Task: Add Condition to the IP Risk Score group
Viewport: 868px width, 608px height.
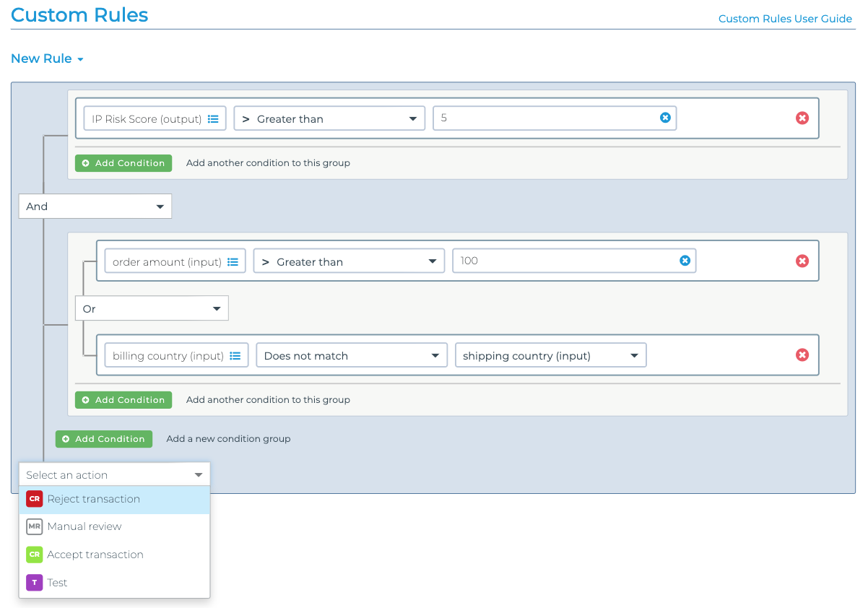Action: (x=123, y=163)
